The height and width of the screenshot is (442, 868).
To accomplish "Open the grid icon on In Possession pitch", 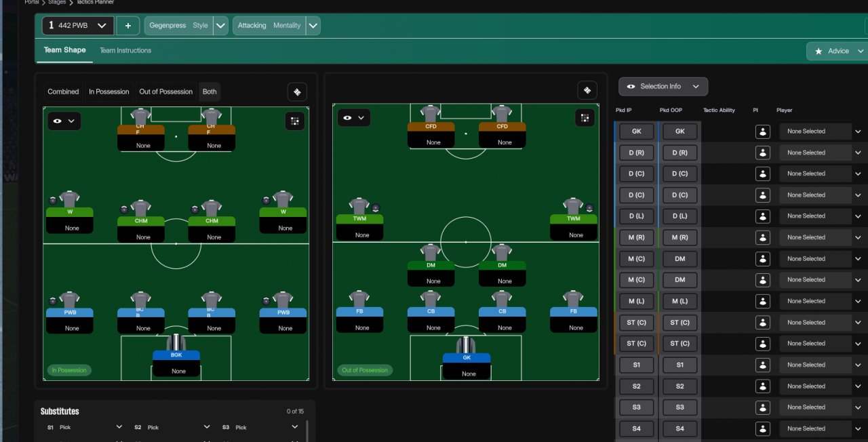I will point(295,121).
